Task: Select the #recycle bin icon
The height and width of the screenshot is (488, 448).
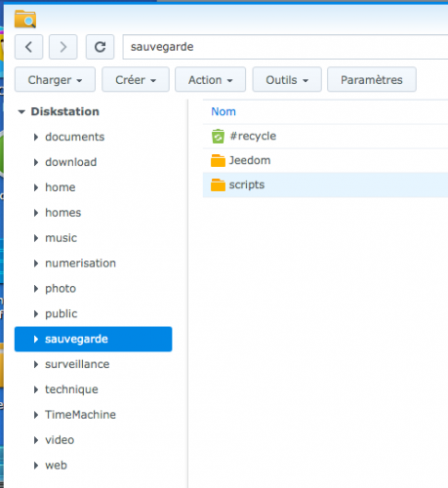Action: [218, 136]
